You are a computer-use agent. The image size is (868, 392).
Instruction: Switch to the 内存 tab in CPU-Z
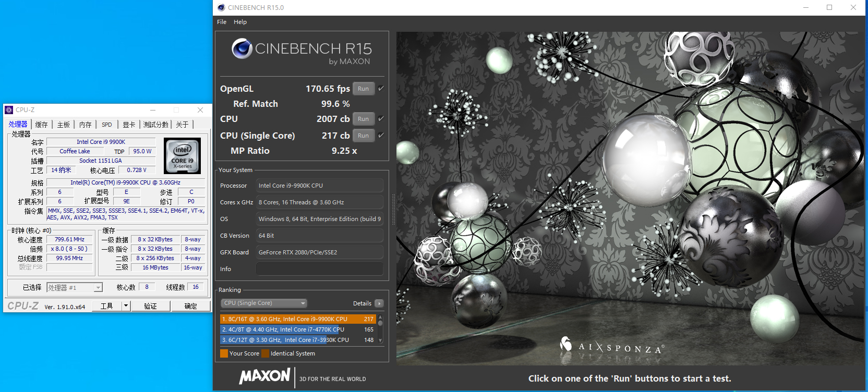click(x=85, y=125)
